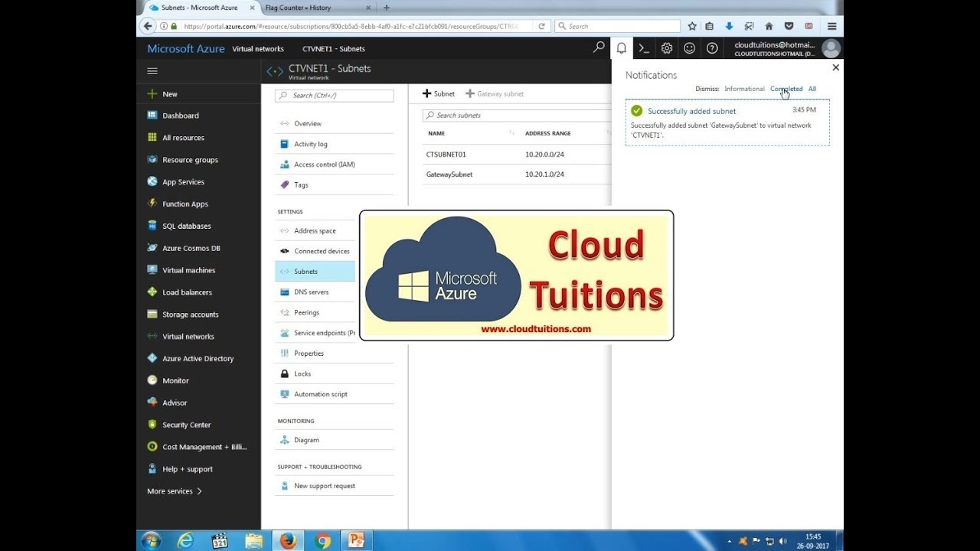
Task: Open Security Center
Action: (x=186, y=425)
